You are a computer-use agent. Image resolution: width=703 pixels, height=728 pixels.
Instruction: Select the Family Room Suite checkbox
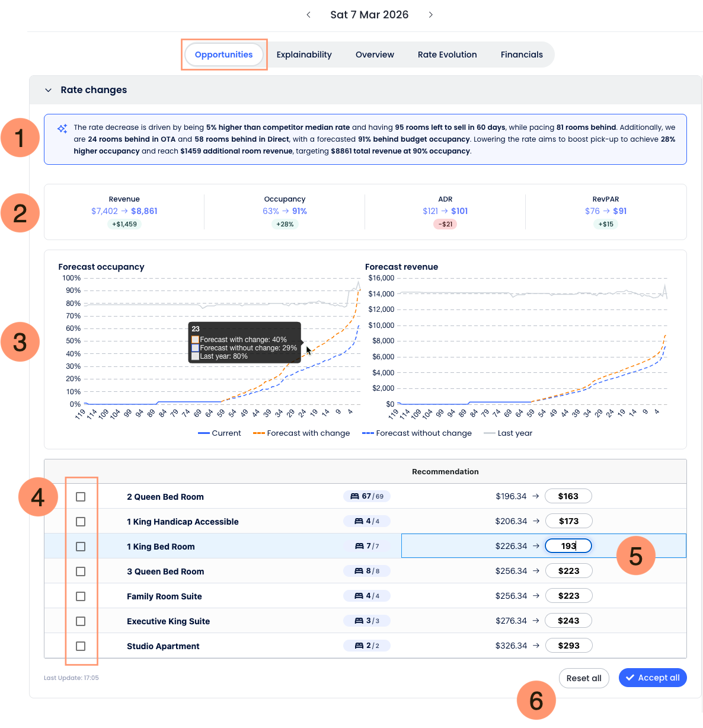(x=81, y=596)
